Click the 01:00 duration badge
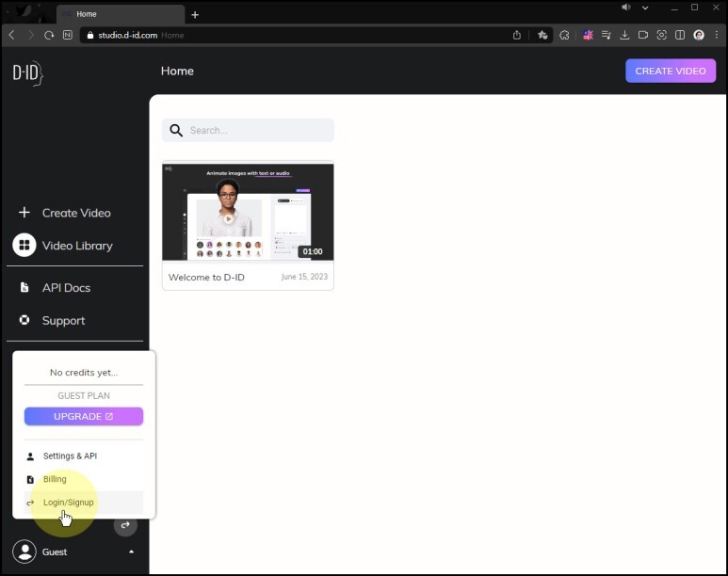728x576 pixels. (x=313, y=251)
